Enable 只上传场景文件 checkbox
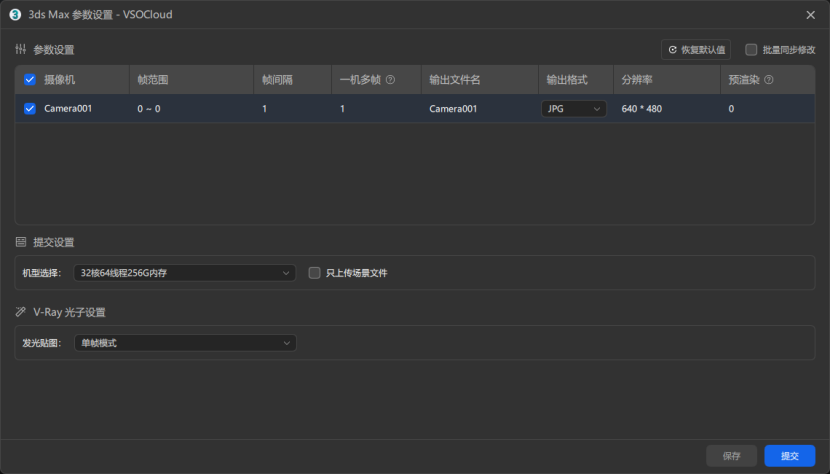The height and width of the screenshot is (474, 830). [x=314, y=272]
